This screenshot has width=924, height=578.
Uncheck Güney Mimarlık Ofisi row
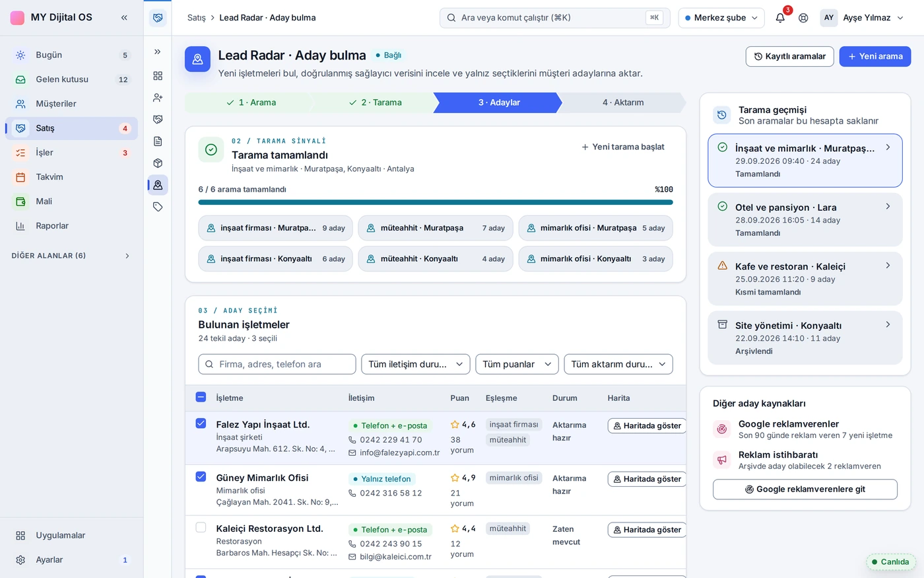[x=201, y=476]
